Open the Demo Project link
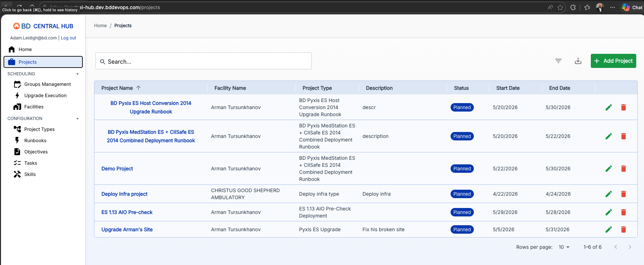This screenshot has height=265, width=644. 117,169
